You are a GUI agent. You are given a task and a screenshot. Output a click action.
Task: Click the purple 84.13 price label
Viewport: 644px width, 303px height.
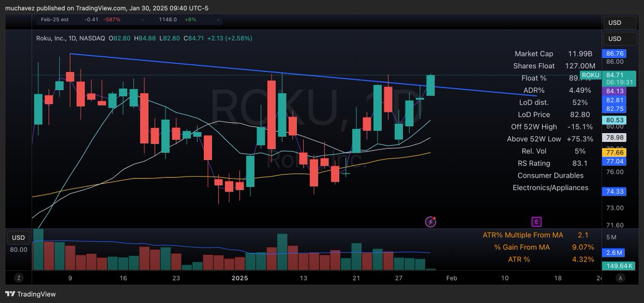(x=614, y=91)
